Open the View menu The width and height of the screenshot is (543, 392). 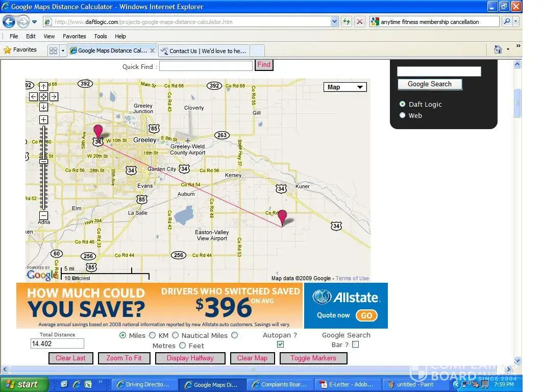(49, 36)
